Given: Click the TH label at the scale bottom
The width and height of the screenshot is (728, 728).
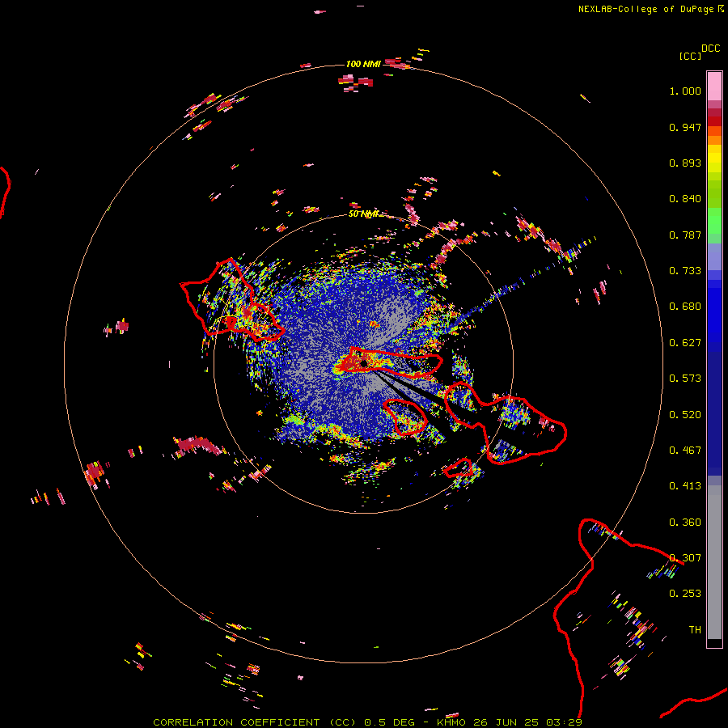Looking at the screenshot, I should [x=695, y=630].
